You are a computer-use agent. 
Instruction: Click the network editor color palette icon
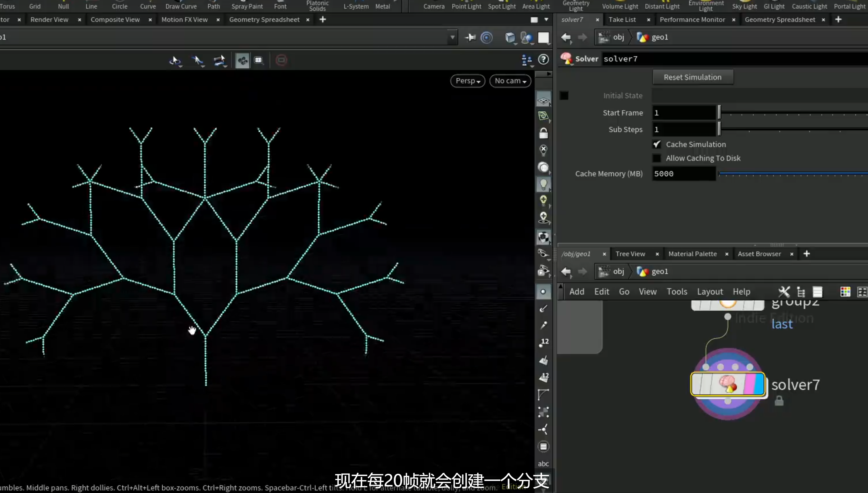pos(845,291)
